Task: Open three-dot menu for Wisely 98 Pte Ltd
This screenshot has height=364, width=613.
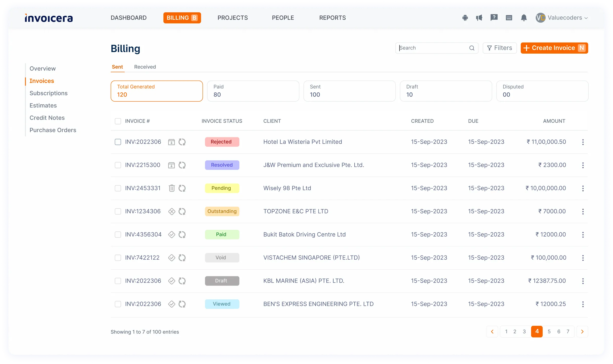Action: [x=583, y=188]
